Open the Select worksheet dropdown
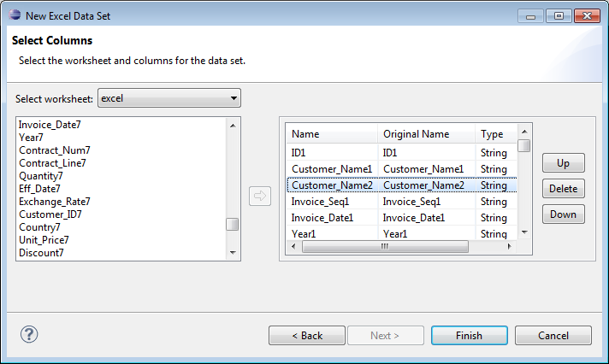Viewport: 609px width, 364px height. [x=169, y=98]
